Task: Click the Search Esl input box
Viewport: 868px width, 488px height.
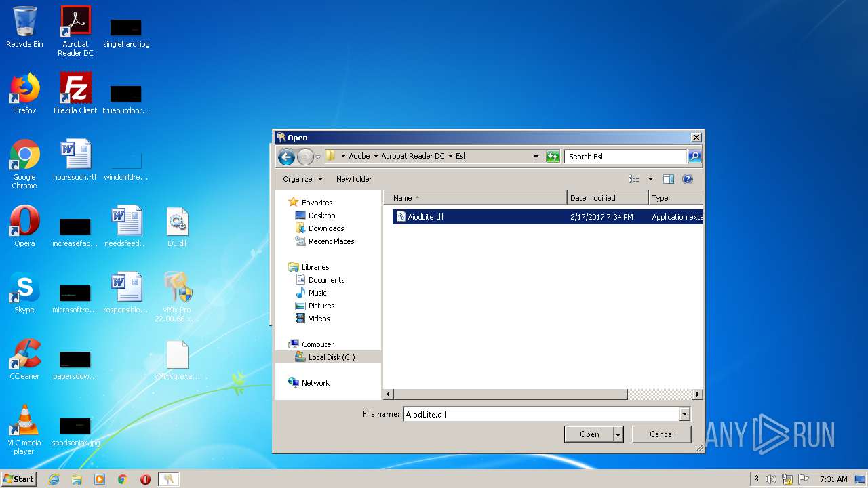Action: [x=625, y=157]
